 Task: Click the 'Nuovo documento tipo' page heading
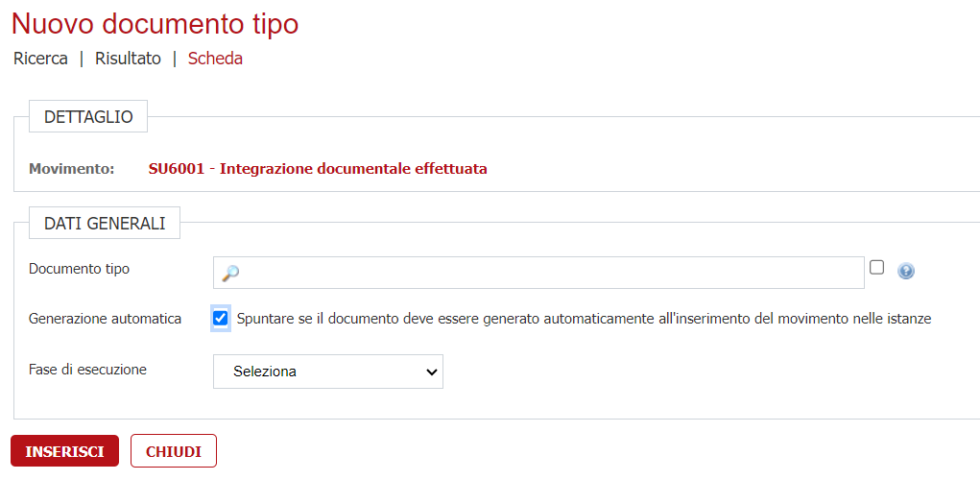pos(155,23)
